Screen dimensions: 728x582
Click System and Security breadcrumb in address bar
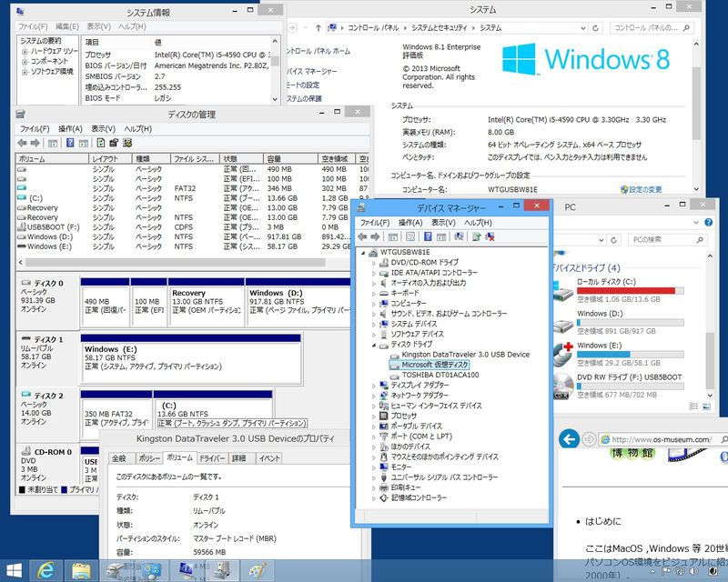click(x=440, y=28)
